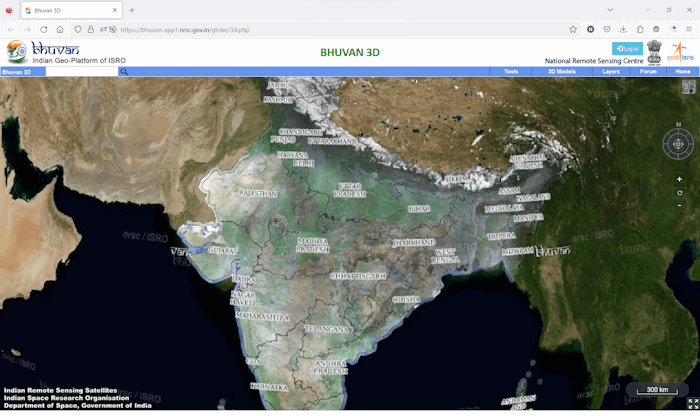Screen dimensions: 700x416
Task: Open a new browser tab
Action: [132, 10]
